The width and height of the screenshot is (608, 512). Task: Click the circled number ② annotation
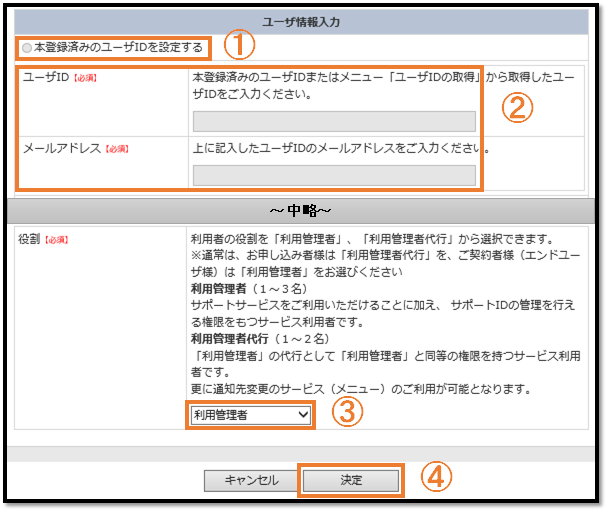pyautogui.click(x=516, y=109)
